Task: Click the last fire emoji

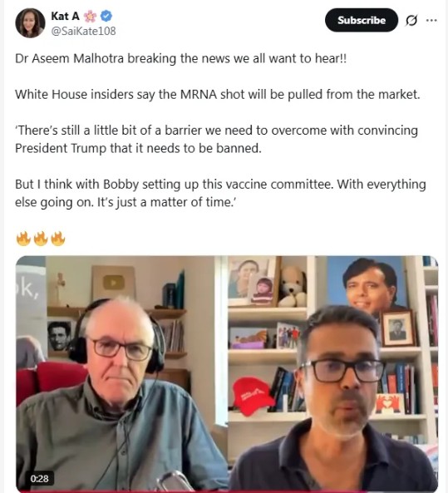Action: pos(58,239)
